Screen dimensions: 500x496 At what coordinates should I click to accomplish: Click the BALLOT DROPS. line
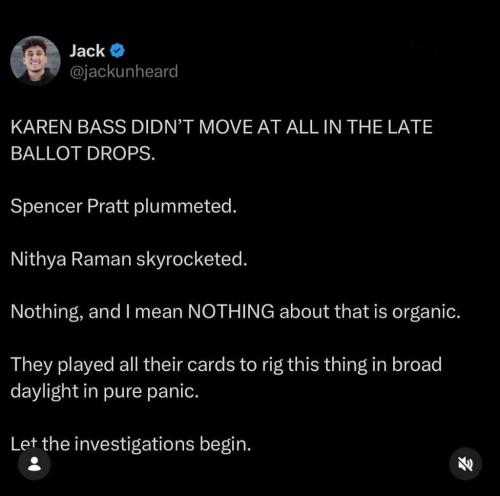click(83, 154)
